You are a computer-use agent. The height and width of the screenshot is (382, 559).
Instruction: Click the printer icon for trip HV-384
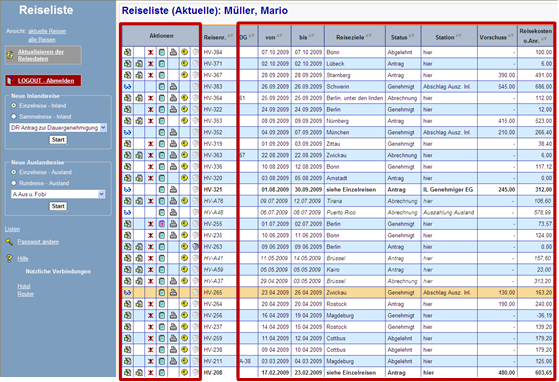pyautogui.click(x=173, y=52)
